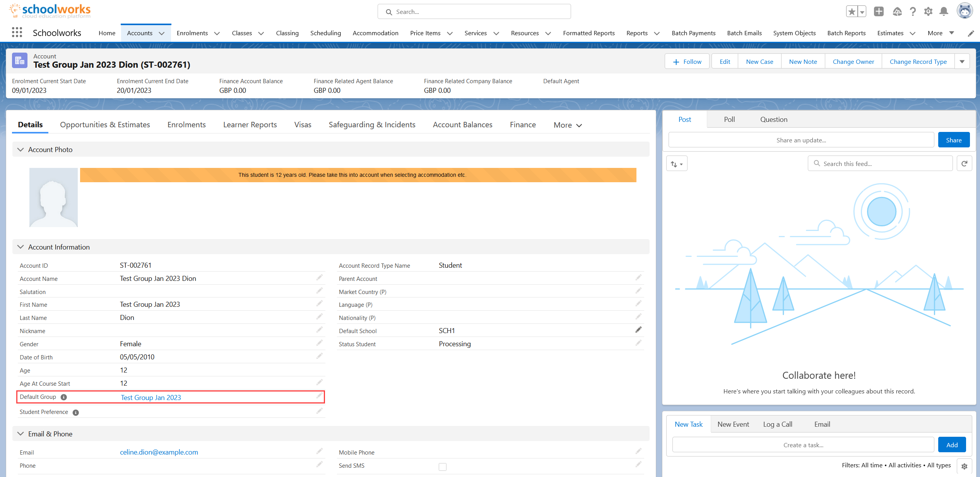Switch to the Enrolments record tab
The width and height of the screenshot is (980, 477).
point(186,125)
